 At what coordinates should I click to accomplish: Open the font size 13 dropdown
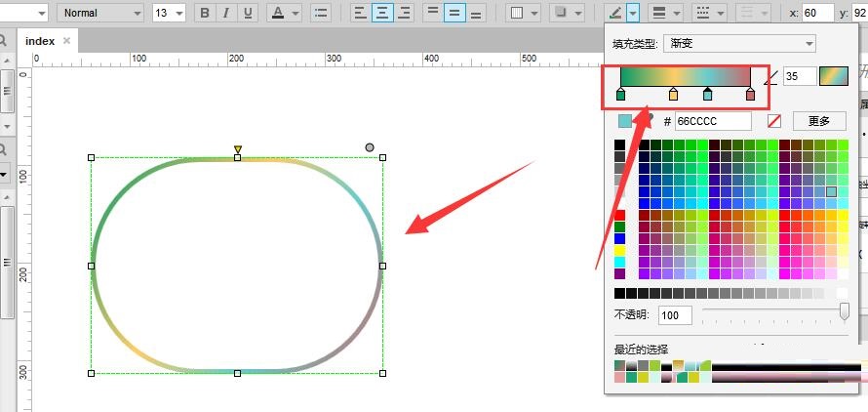pos(169,13)
